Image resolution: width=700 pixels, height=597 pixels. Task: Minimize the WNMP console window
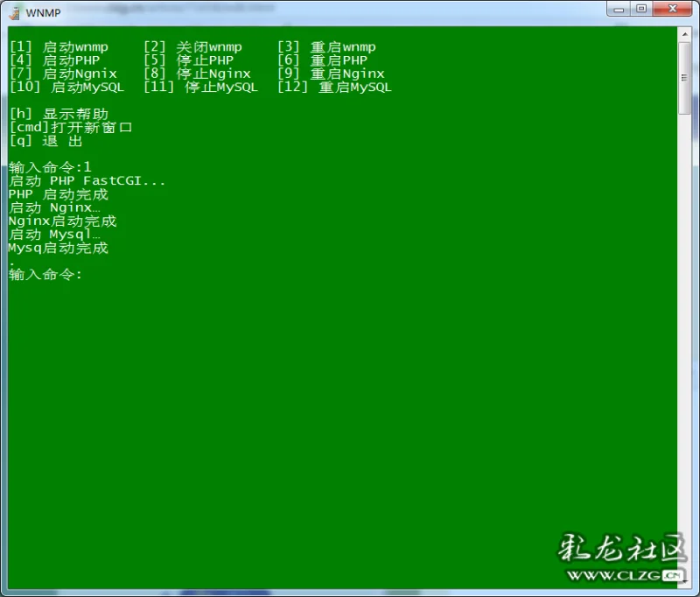[x=619, y=10]
